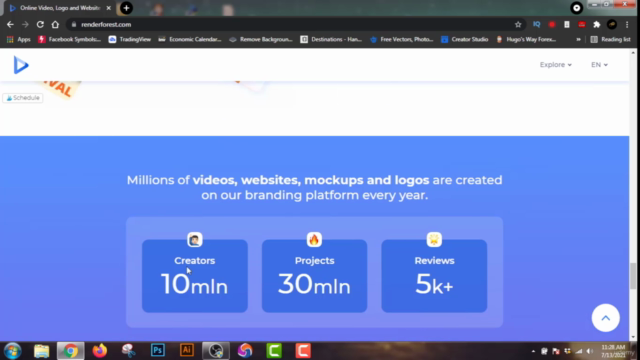Open Illustrator from the taskbar

187,350
